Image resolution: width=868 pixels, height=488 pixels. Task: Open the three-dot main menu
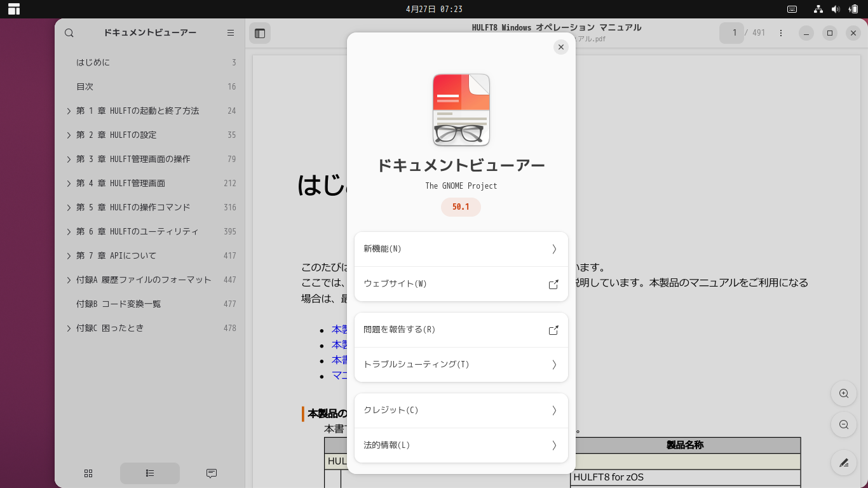click(780, 32)
